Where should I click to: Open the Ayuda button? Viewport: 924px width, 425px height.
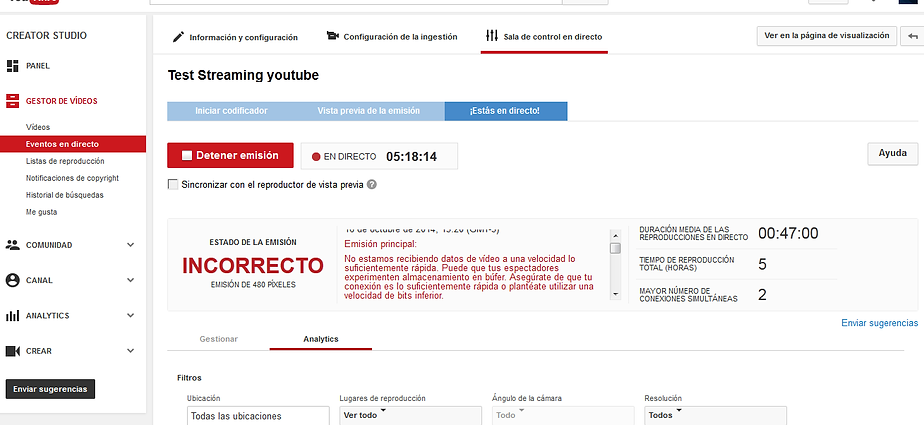click(x=892, y=153)
